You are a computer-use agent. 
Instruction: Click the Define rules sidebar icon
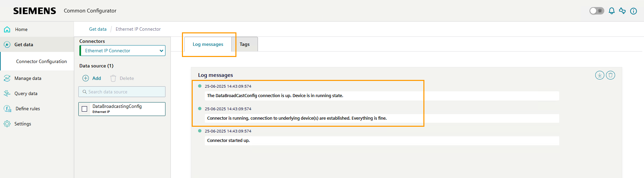click(7, 109)
